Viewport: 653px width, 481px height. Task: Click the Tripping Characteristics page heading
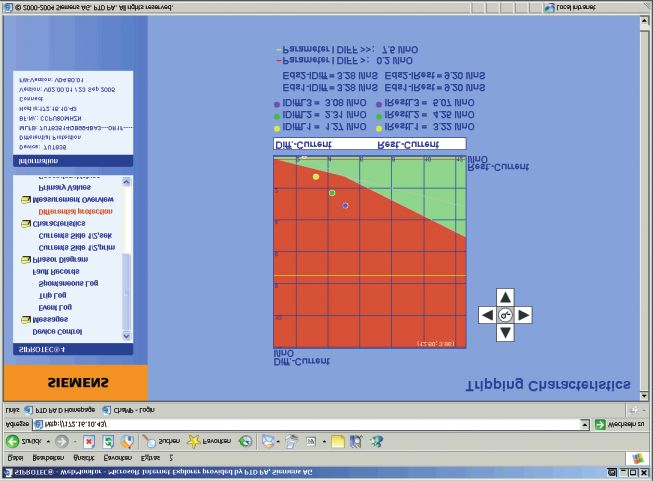548,386
